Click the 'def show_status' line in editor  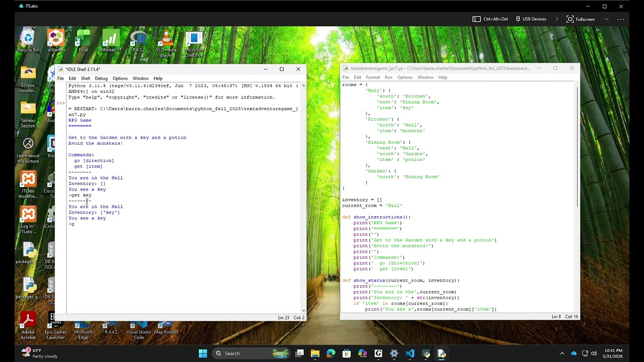[401, 281]
